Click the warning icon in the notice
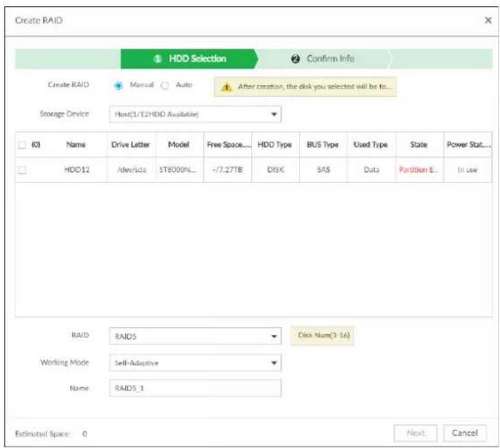Viewport: 500px width, 448px height. coord(226,87)
